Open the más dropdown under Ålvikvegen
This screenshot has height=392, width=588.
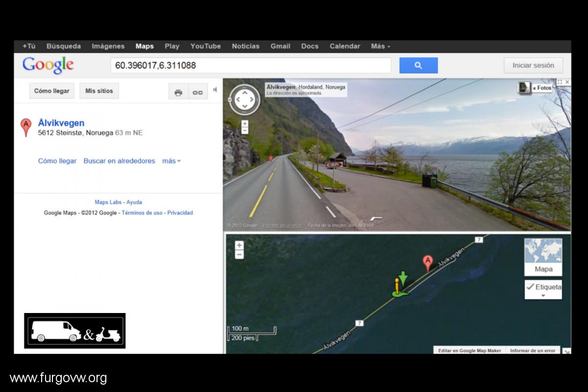coord(171,161)
